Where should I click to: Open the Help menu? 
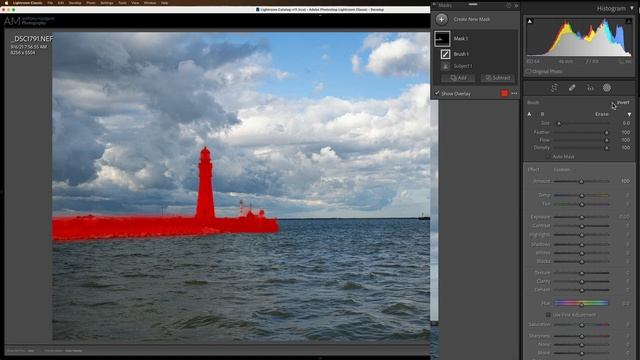(x=164, y=3)
